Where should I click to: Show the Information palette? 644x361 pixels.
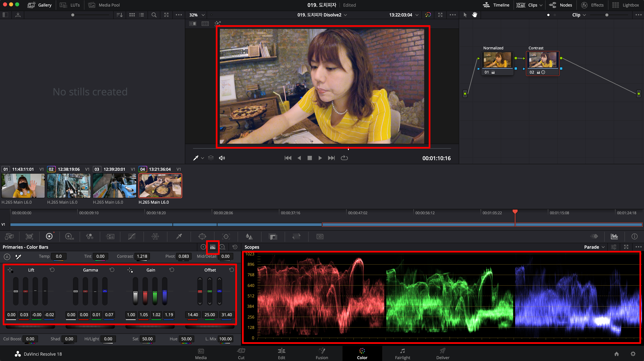coord(634,236)
